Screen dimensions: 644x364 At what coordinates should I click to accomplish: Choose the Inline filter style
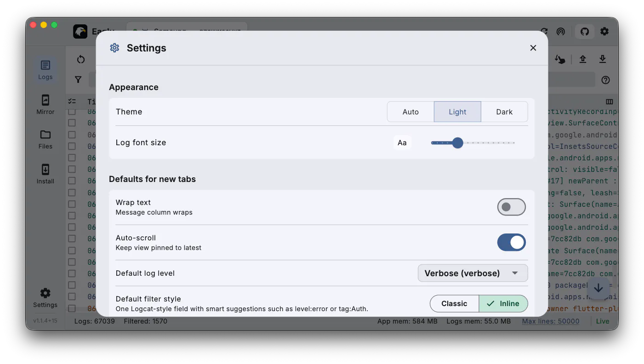(x=503, y=303)
